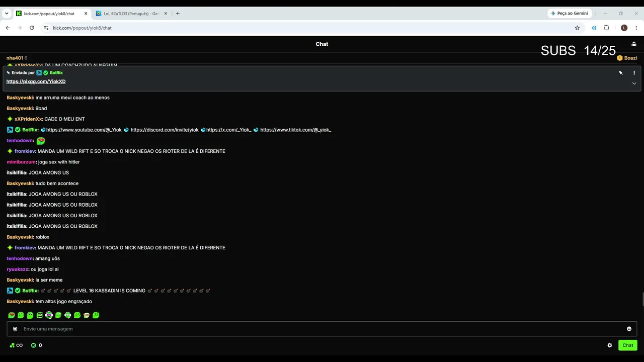Click BotRix name in the pinned message
644x362 pixels.
pos(56,73)
